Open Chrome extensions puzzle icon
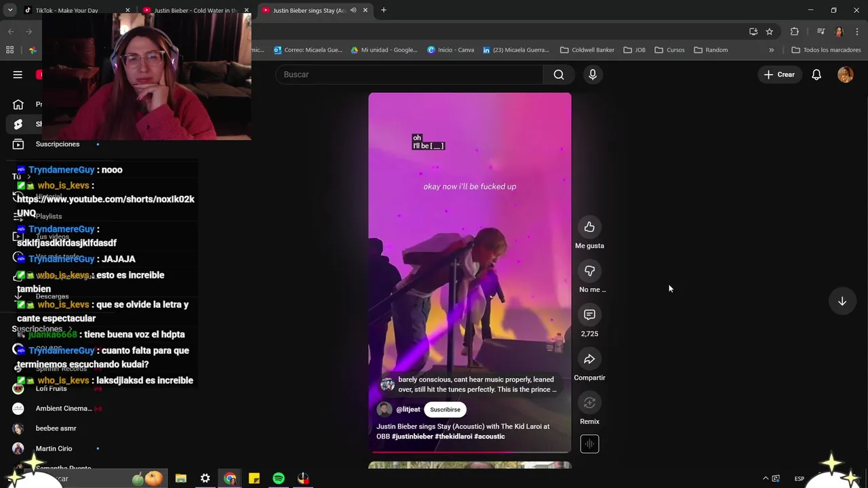This screenshot has width=868, height=488. click(794, 31)
